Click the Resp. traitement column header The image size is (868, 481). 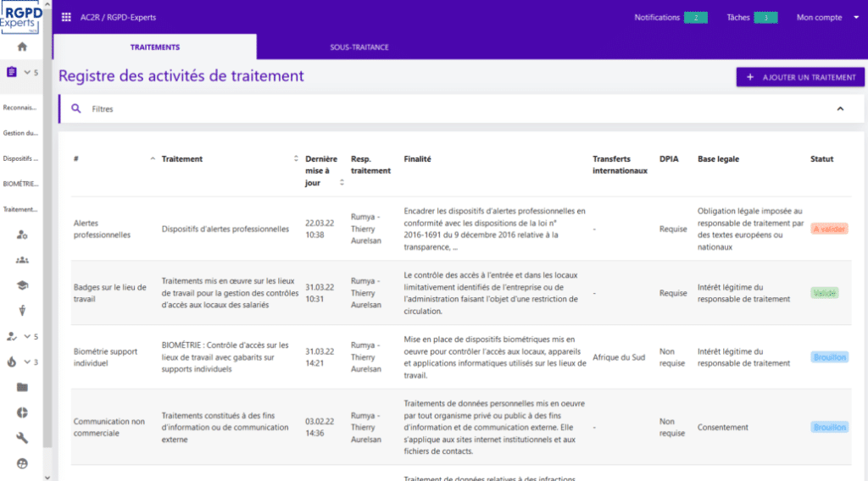(x=370, y=165)
